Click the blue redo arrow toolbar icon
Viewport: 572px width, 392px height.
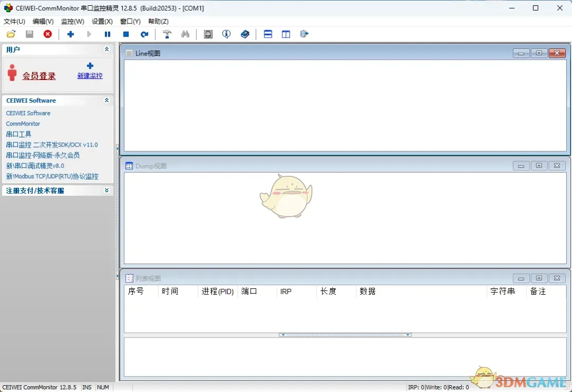tap(144, 34)
